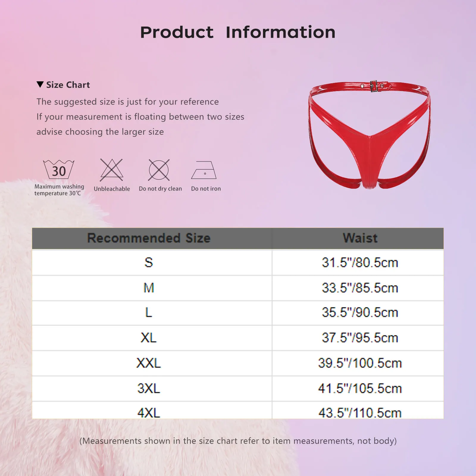Viewport: 476px width, 476px height.
Task: Select the '3XL' size cell
Action: 152,389
